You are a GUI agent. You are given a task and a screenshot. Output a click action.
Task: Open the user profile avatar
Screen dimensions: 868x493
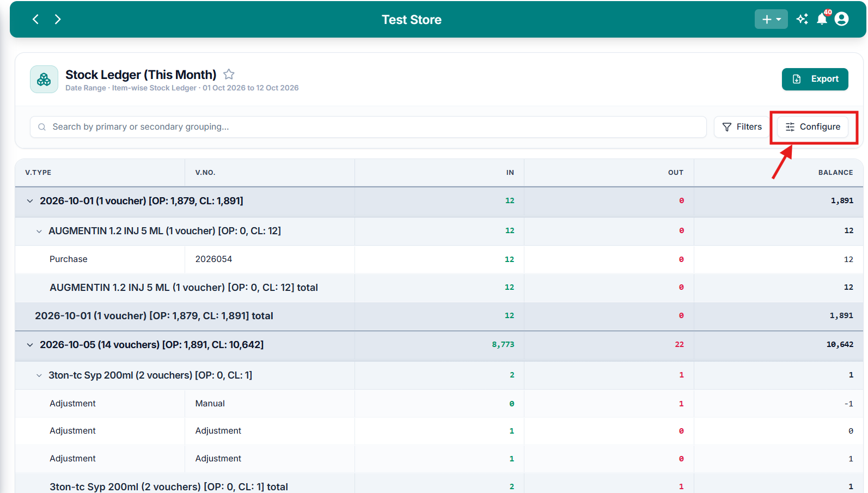(841, 20)
